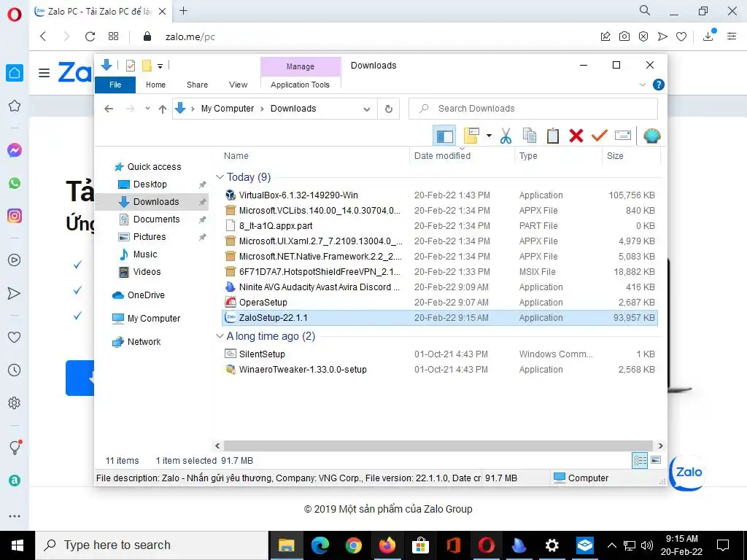
Task: Expand the ribbon using the chevron
Action: [642, 85]
